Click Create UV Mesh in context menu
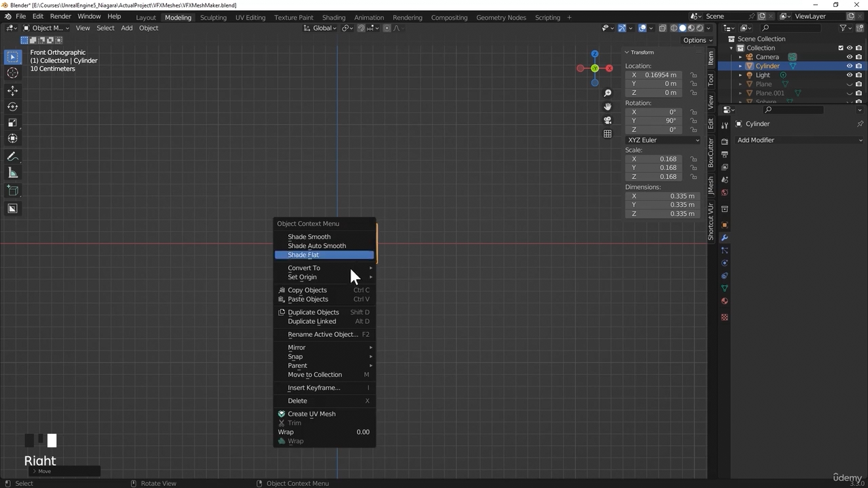Image resolution: width=868 pixels, height=488 pixels. coord(311,414)
